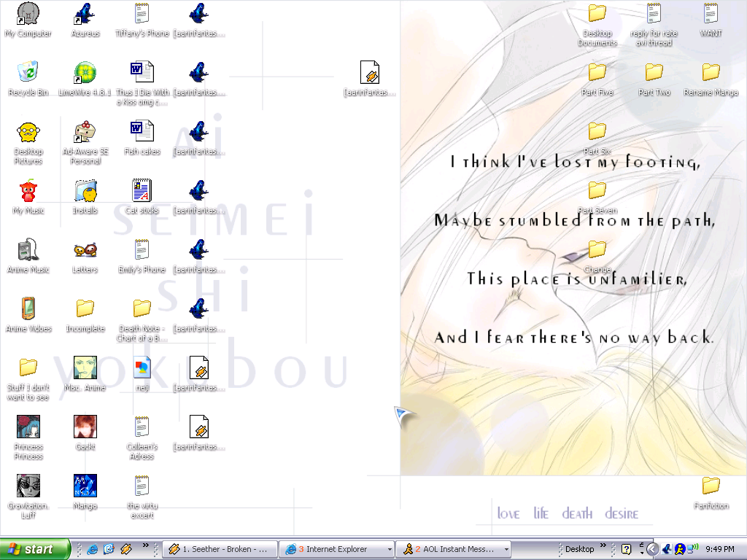The image size is (747, 560).
Task: Expand the Desktop toolbar chevron
Action: point(603,545)
